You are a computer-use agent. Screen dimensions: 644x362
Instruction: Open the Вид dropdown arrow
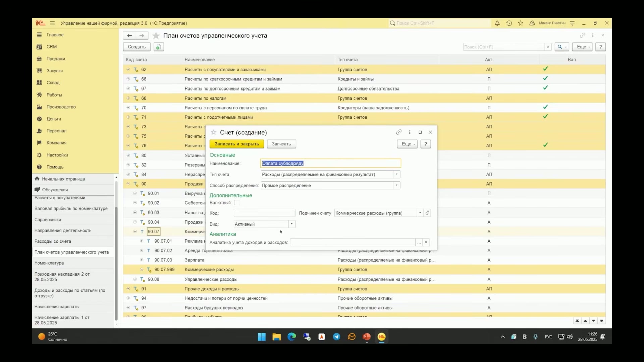click(292, 224)
